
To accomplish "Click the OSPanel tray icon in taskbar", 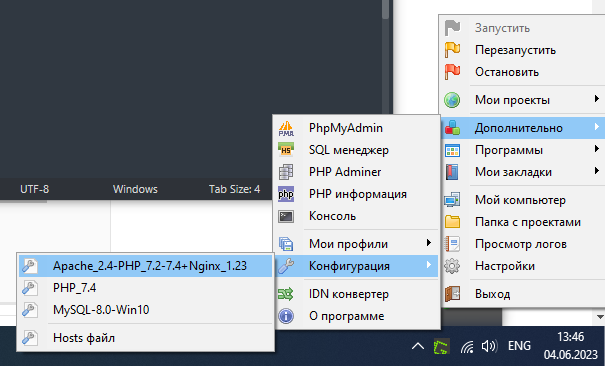I will pos(441,346).
